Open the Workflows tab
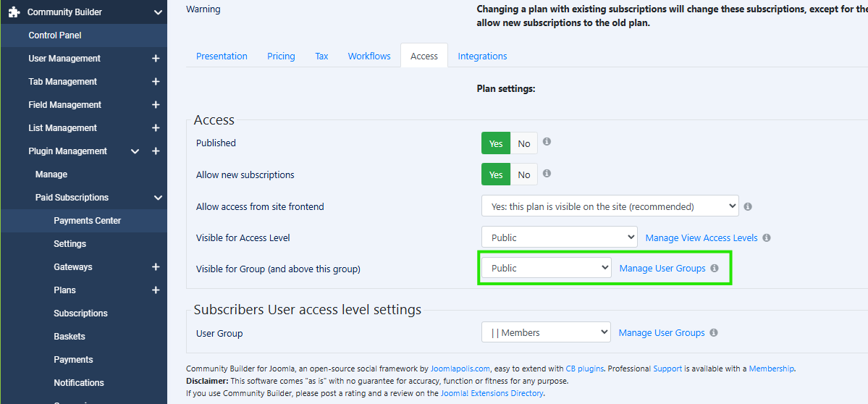This screenshot has height=404, width=868. 369,56
